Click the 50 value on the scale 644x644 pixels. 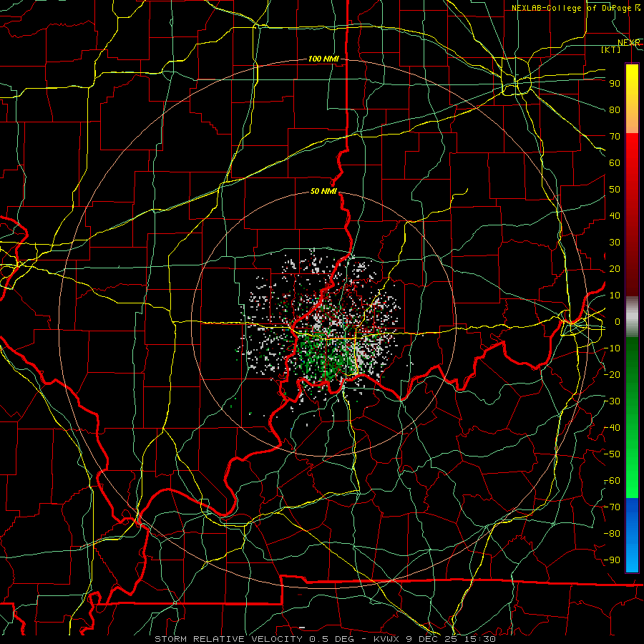tap(615, 190)
